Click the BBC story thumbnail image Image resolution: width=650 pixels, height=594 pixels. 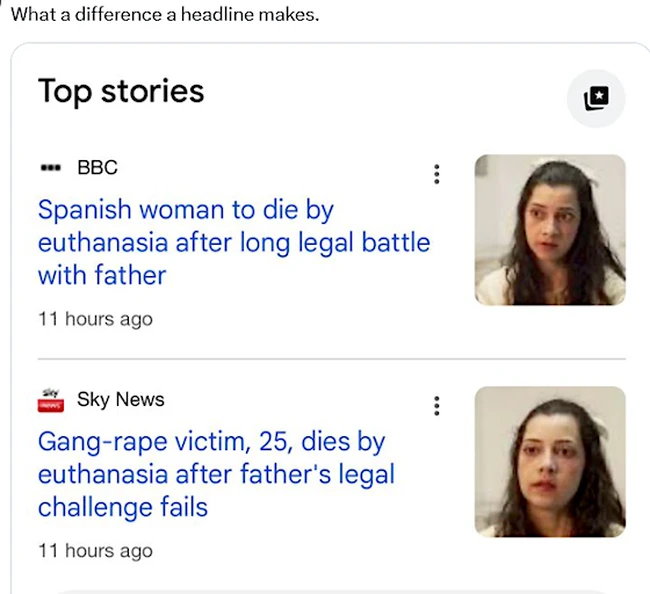[549, 229]
